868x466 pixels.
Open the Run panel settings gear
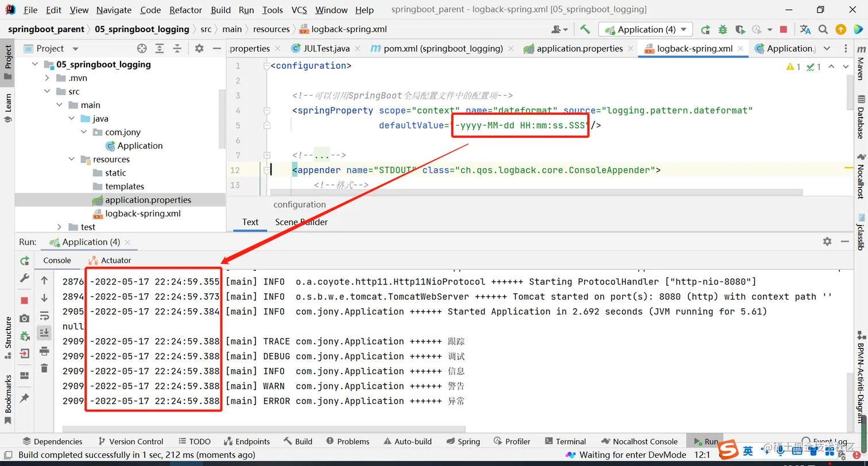click(827, 242)
